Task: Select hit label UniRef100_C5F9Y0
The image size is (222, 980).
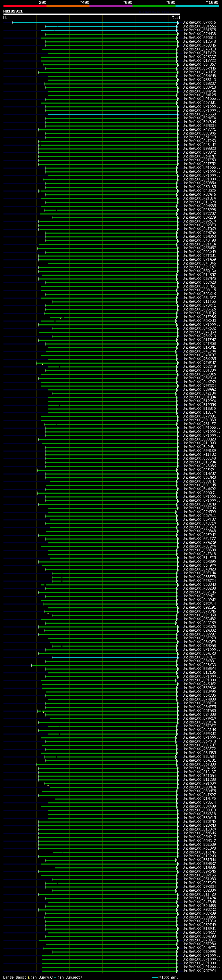Action: [199, 565]
